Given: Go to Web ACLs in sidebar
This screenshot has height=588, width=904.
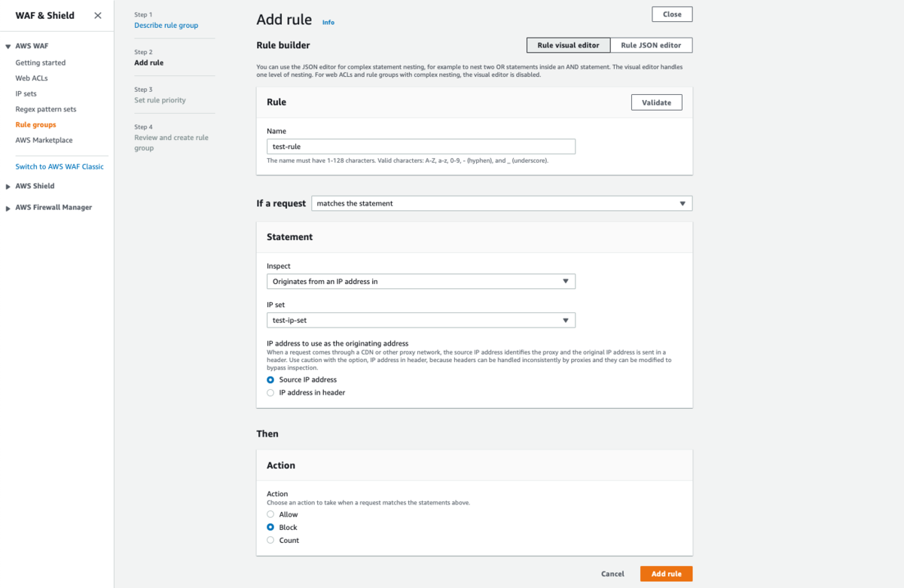Looking at the screenshot, I should click(x=32, y=78).
